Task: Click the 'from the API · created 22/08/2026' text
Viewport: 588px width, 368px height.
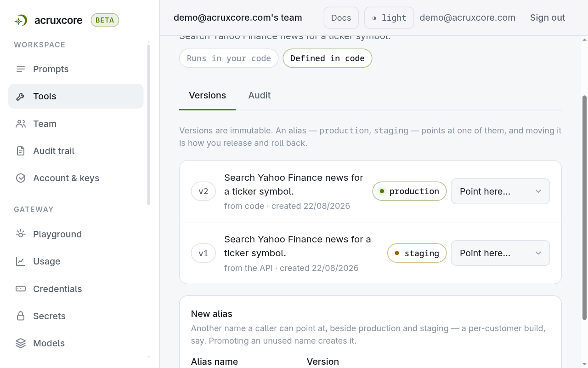Action: 291,268
